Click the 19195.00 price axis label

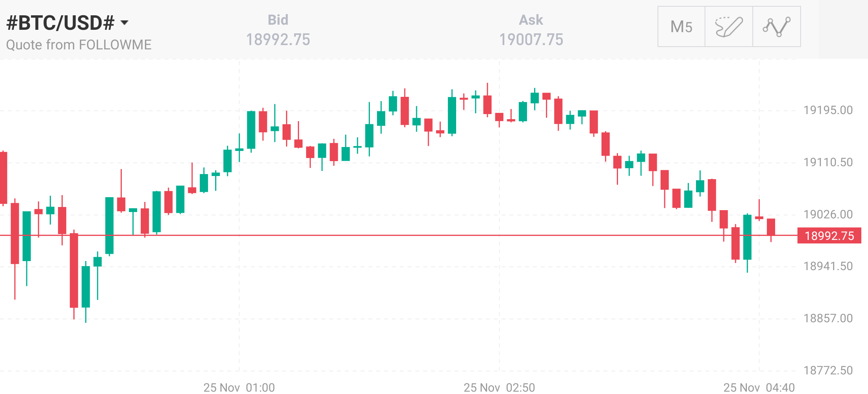click(x=828, y=110)
